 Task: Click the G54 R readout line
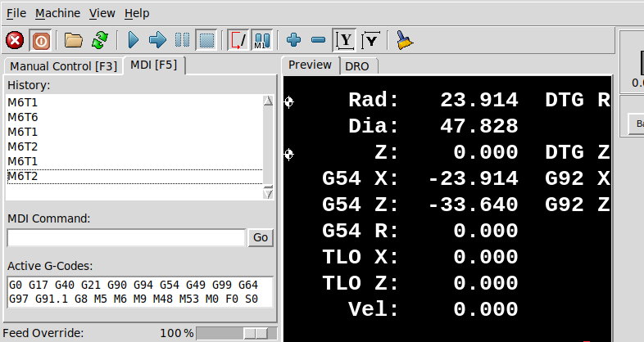coord(420,232)
